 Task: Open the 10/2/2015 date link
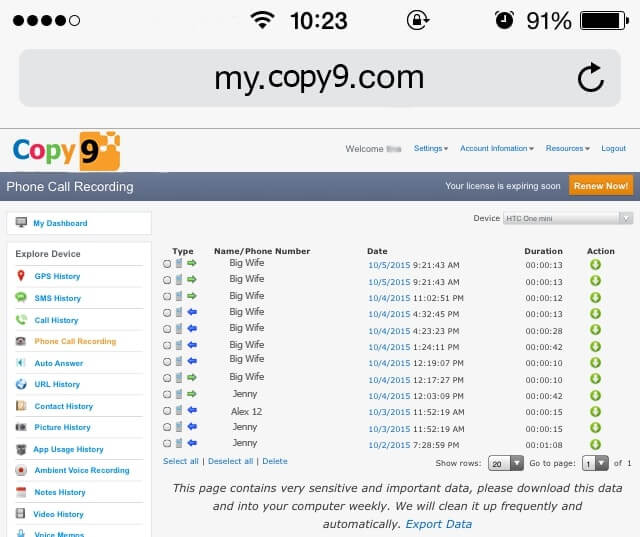pos(389,445)
